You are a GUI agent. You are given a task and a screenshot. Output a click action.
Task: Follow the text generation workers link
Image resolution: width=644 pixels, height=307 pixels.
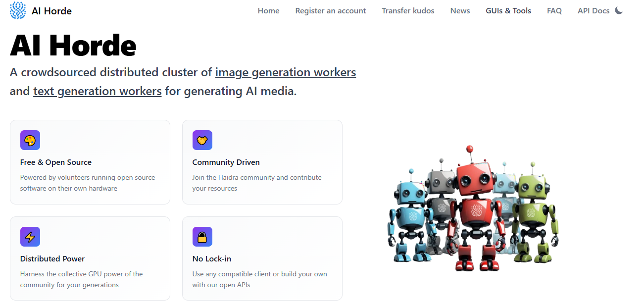(x=98, y=92)
